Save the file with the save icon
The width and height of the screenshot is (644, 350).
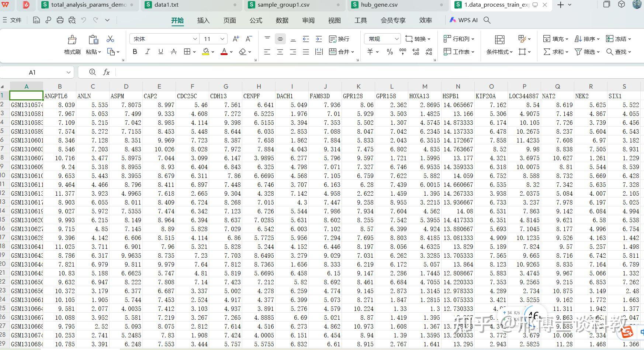click(x=36, y=20)
